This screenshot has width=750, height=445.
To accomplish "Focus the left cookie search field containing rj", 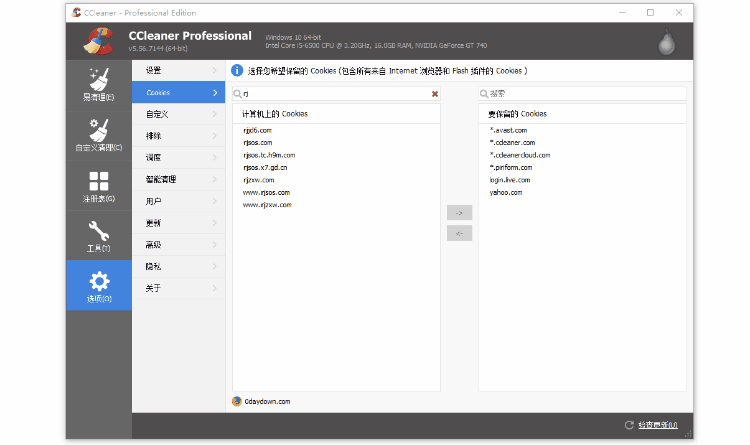I will (x=336, y=94).
